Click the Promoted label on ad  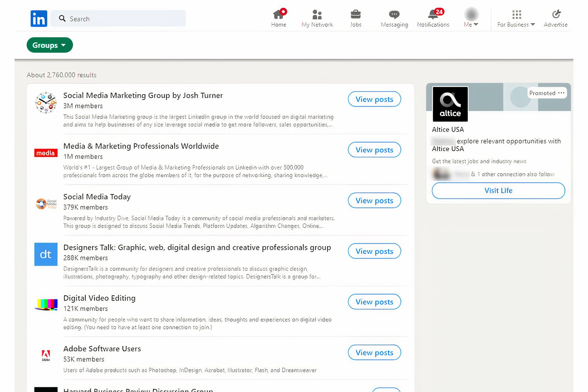(x=542, y=93)
